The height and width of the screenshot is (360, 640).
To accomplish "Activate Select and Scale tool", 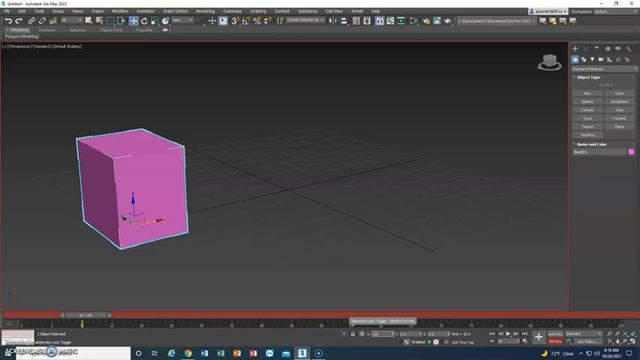I will (155, 21).
